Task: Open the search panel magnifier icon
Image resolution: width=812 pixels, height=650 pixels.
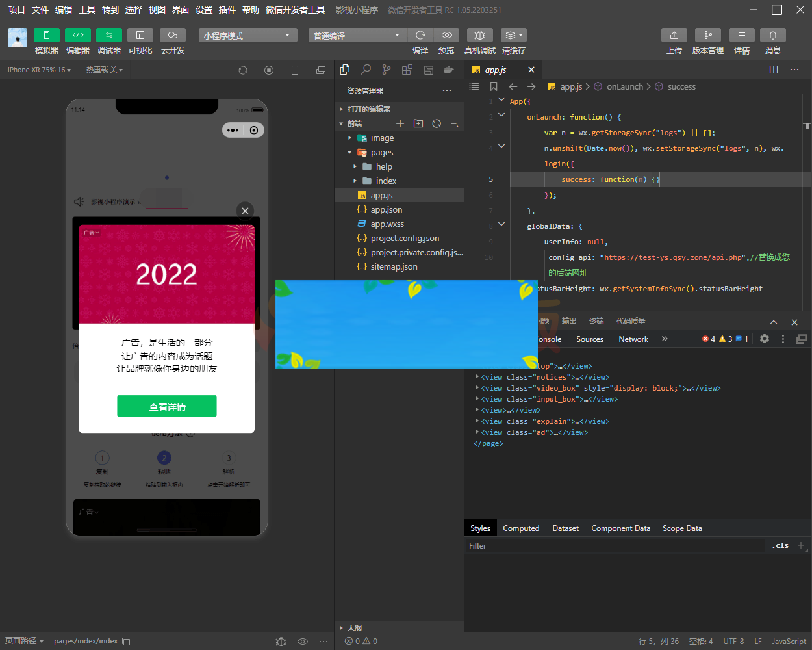Action: tap(366, 70)
